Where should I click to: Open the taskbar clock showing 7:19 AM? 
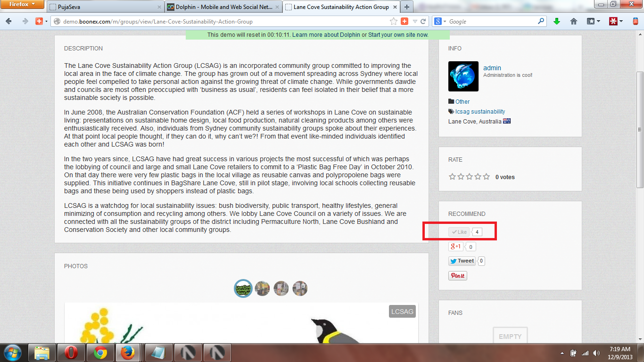coord(620,353)
